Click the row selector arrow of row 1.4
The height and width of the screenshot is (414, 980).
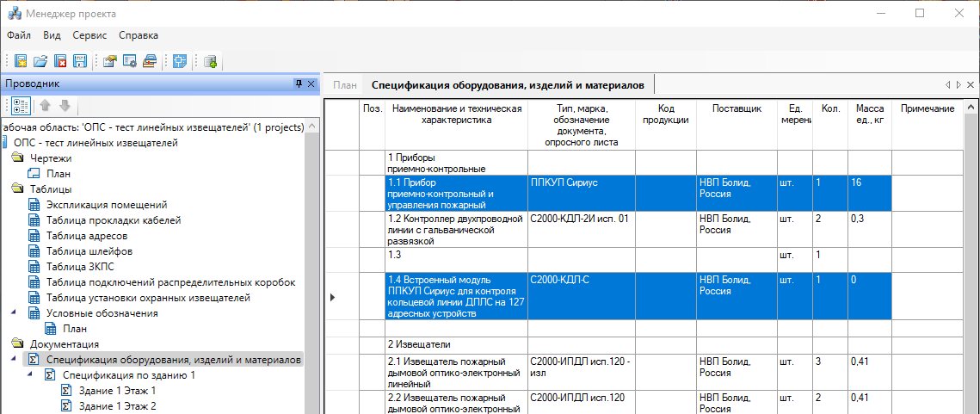click(x=332, y=298)
